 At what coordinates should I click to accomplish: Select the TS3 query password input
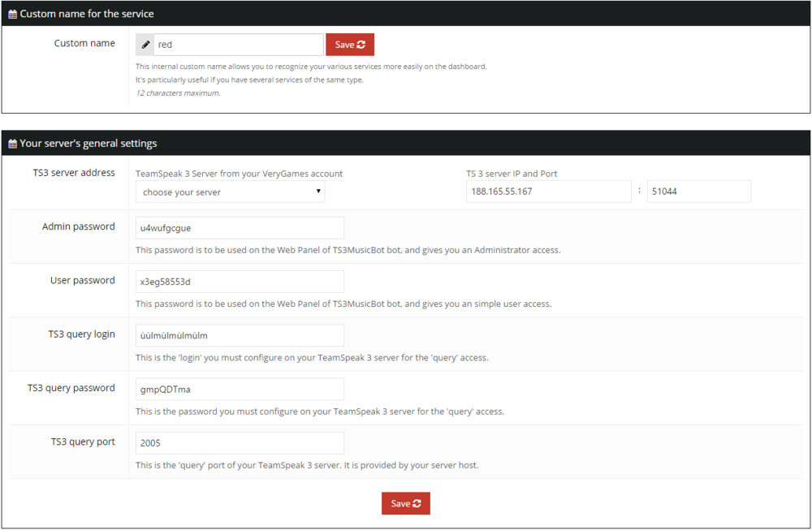(x=240, y=389)
